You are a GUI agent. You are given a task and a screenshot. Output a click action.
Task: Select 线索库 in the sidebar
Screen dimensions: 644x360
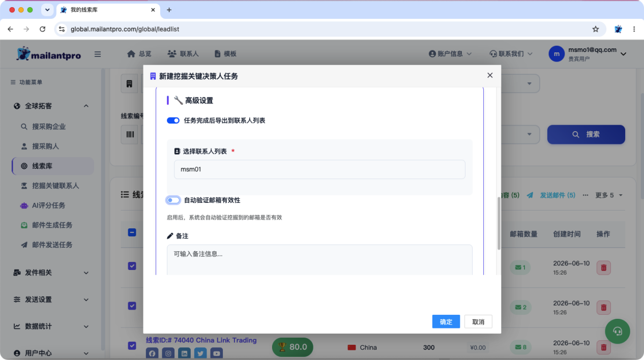click(x=53, y=166)
